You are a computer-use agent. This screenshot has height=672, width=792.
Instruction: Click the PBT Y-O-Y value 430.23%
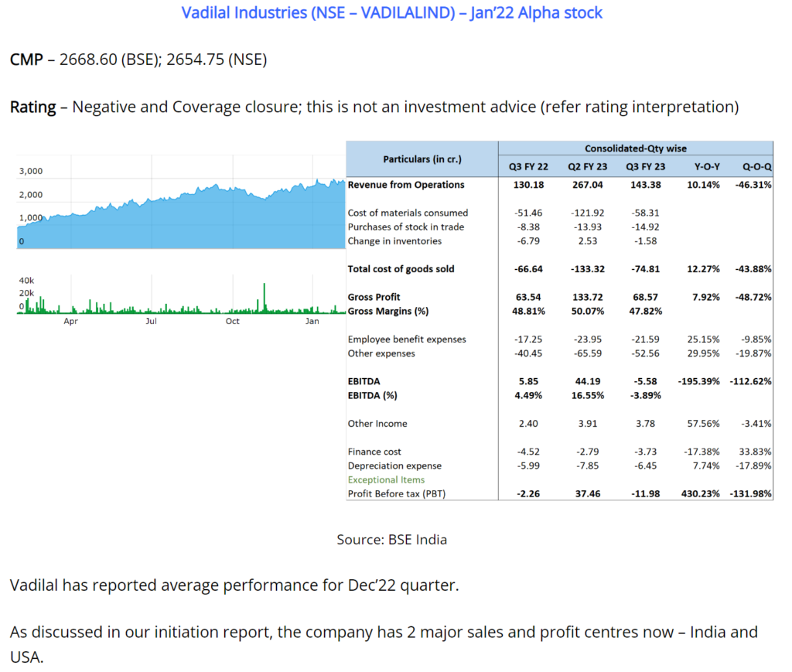click(701, 494)
